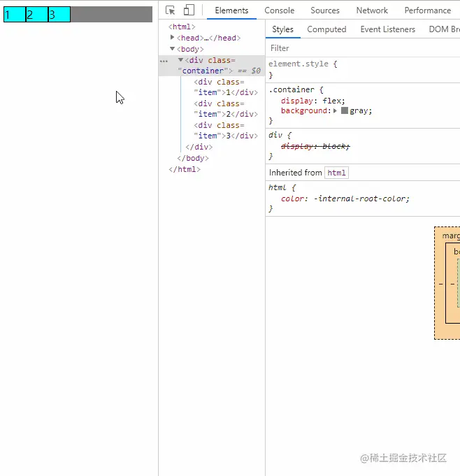This screenshot has width=460, height=476.
Task: Click the cyan box labeled 1 in page
Action: (x=15, y=14)
